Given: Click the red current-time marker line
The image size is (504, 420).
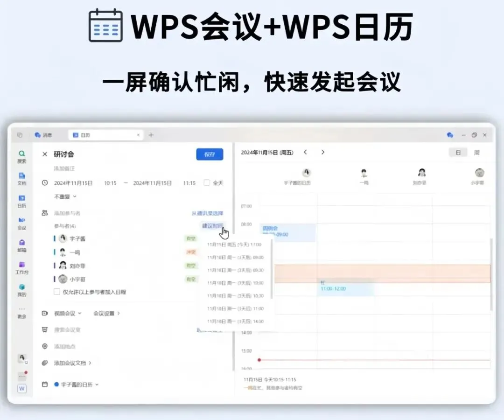Looking at the screenshot, I should pos(375,360).
